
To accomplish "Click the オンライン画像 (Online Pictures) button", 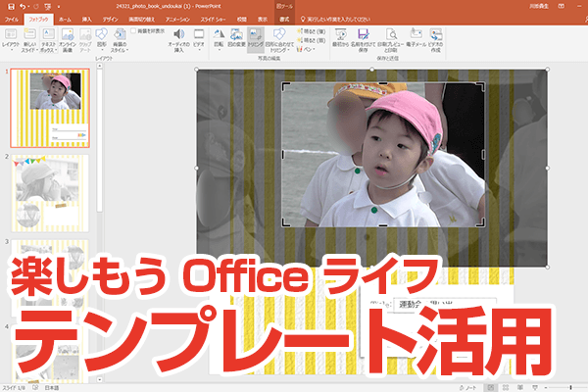I will [x=68, y=40].
